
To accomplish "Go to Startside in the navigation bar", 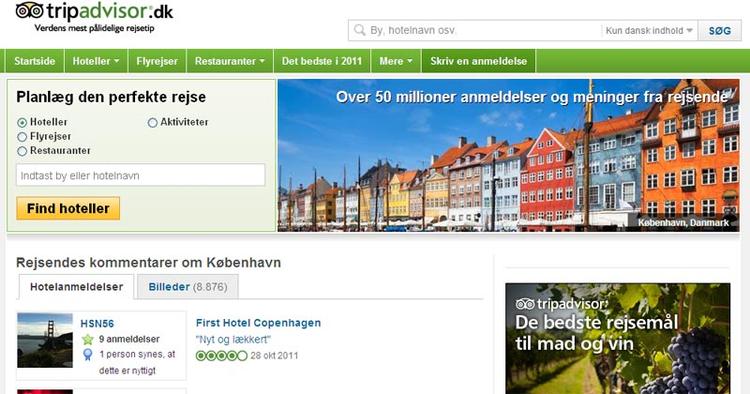I will 34,61.
